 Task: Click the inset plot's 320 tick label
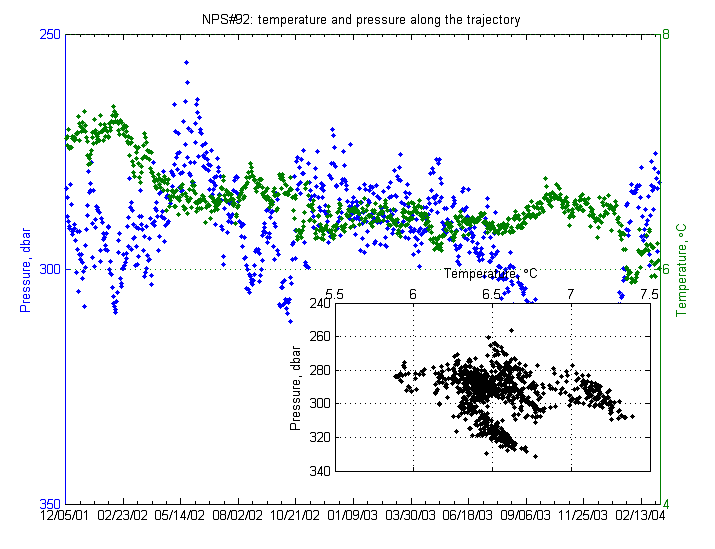(319, 437)
